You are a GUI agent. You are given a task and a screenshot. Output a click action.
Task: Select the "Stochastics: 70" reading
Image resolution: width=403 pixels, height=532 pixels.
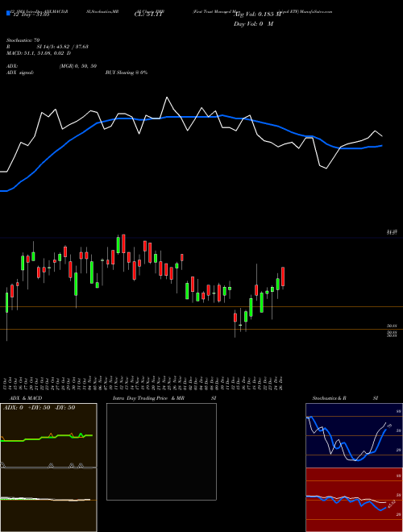(23, 40)
